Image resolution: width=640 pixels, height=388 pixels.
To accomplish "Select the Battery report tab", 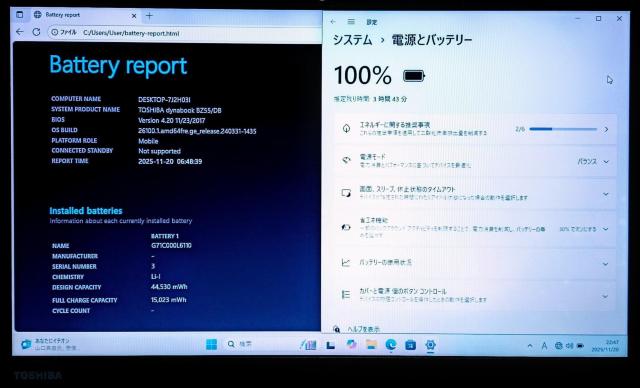I will pos(84,15).
